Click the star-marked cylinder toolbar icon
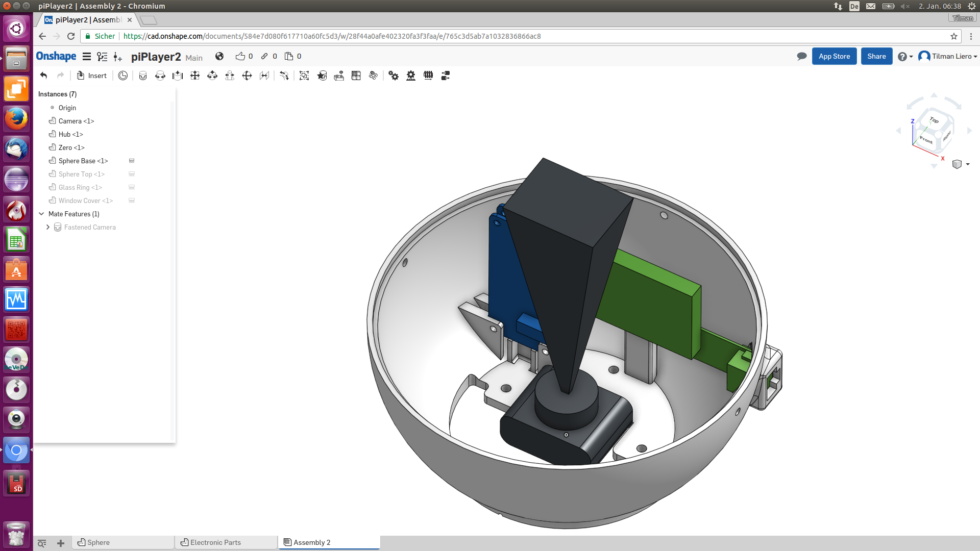 (x=322, y=76)
